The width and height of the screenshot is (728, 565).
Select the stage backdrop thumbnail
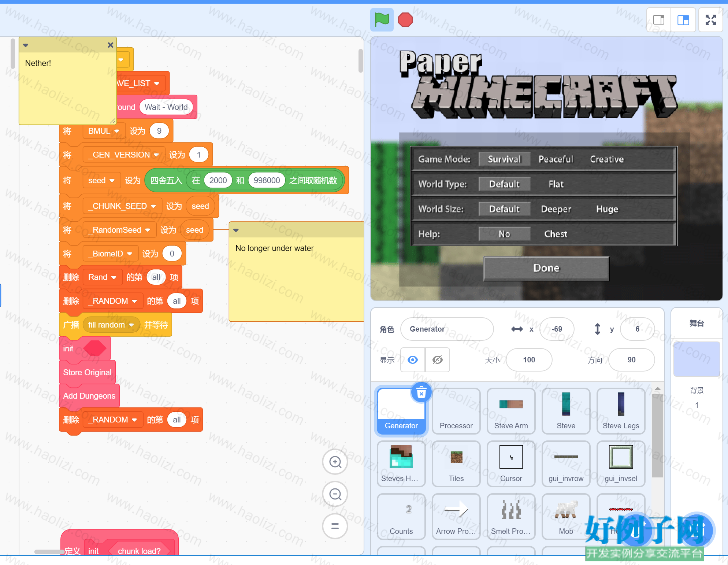[697, 359]
